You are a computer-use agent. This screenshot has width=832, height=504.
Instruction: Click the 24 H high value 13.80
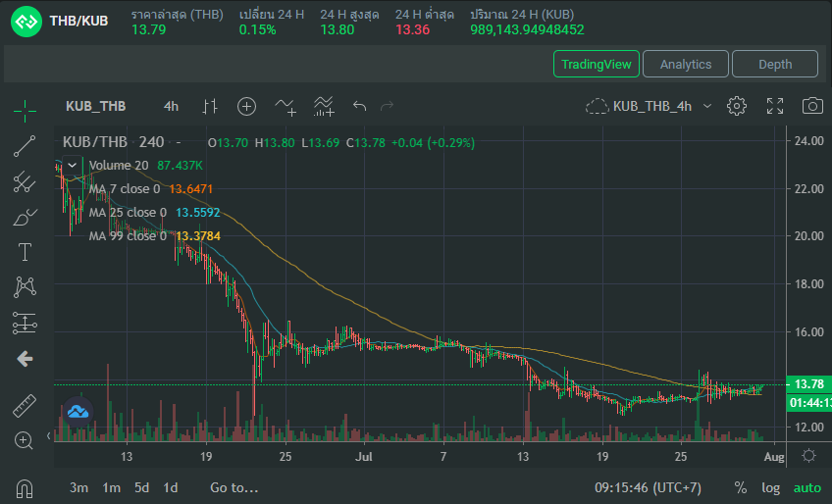coord(337,29)
